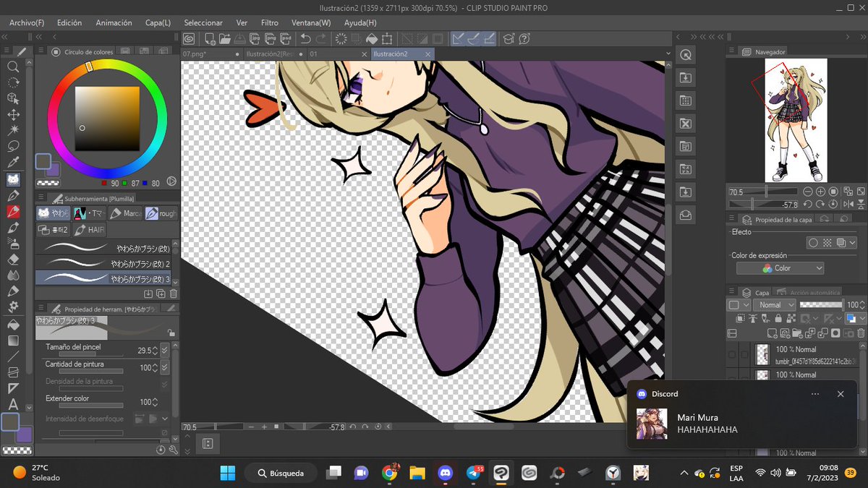This screenshot has width=868, height=488.
Task: Click the color square picker area
Action: pos(107,119)
